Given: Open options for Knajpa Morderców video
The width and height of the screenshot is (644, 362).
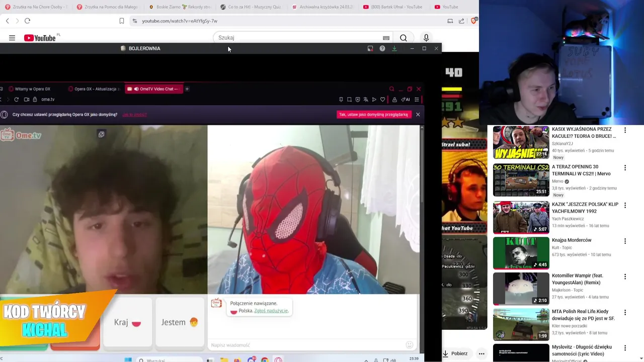Looking at the screenshot, I should 625,241.
